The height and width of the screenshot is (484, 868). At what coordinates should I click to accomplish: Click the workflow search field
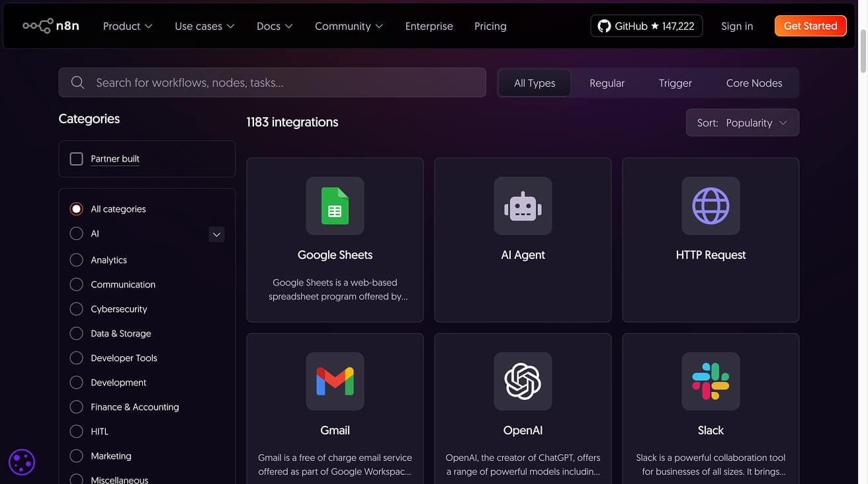click(x=271, y=82)
